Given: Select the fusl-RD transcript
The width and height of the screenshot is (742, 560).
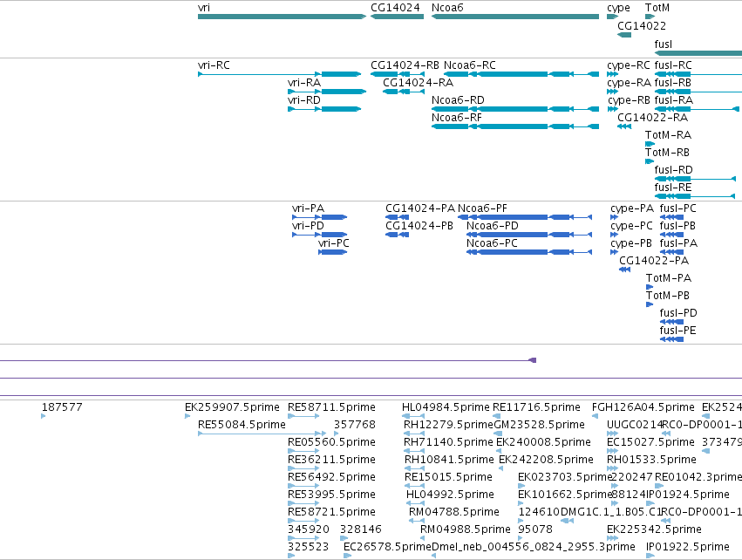Looking at the screenshot, I should click(x=695, y=179).
